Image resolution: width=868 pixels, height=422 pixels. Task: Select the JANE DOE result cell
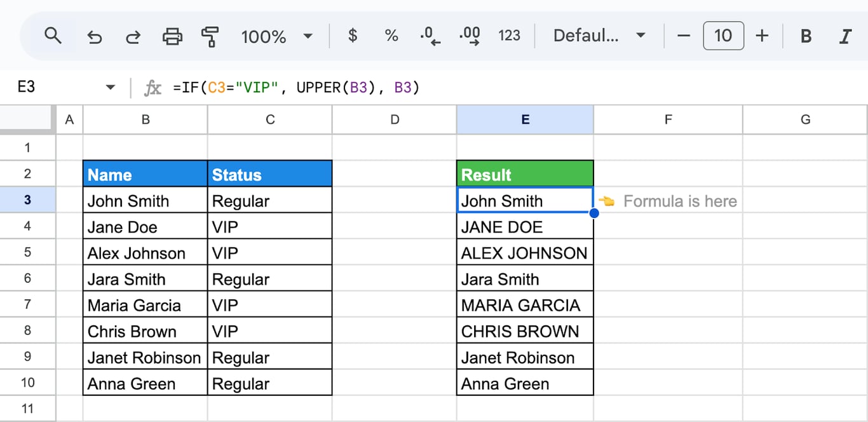[x=525, y=226]
